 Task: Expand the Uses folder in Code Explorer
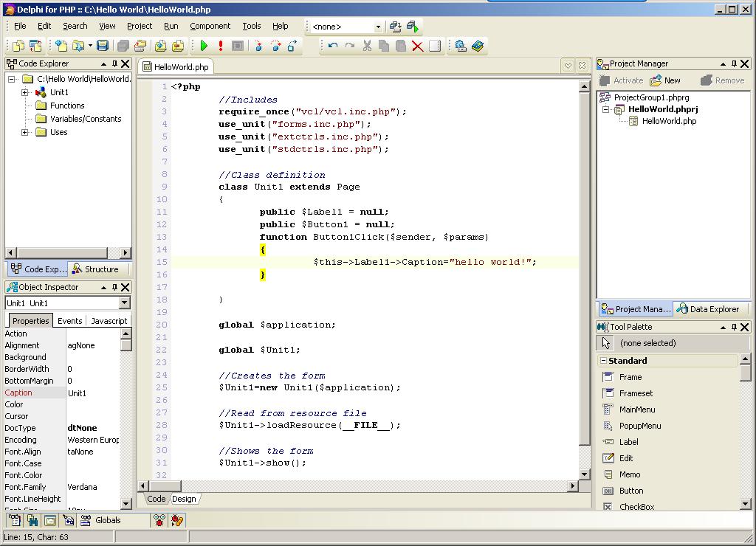point(24,132)
